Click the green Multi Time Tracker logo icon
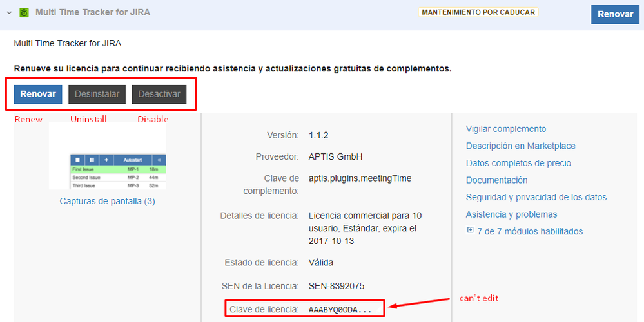 (24, 13)
